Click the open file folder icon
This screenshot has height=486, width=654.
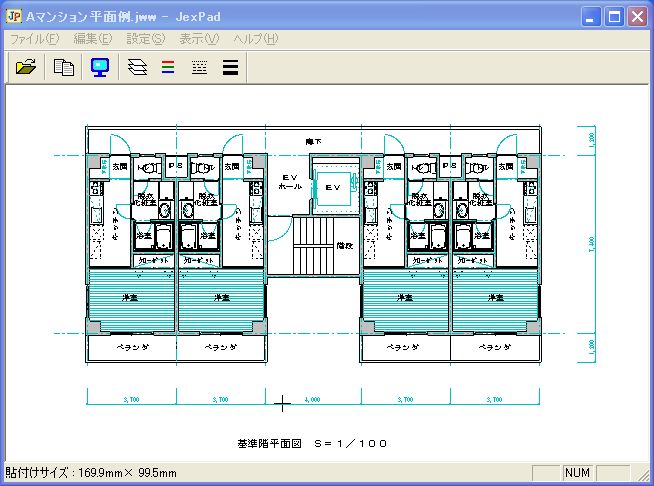26,67
